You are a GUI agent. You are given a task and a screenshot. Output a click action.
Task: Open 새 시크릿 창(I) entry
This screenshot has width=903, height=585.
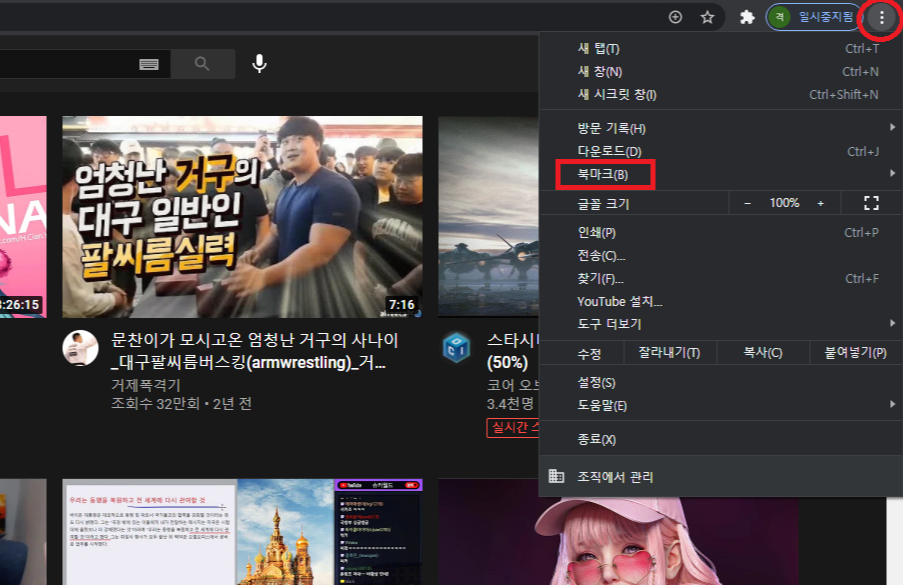click(721, 94)
